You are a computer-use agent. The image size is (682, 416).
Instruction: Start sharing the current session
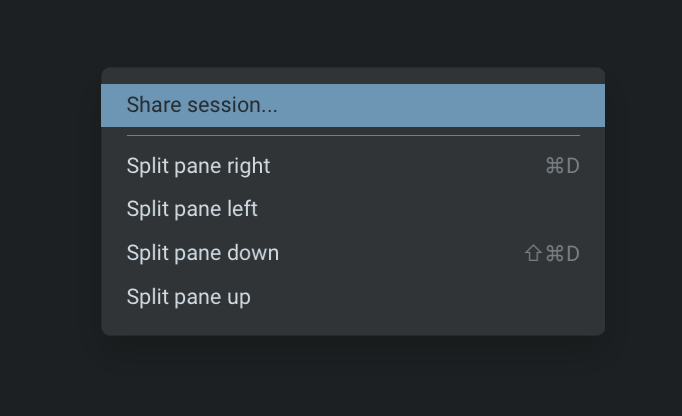click(202, 105)
